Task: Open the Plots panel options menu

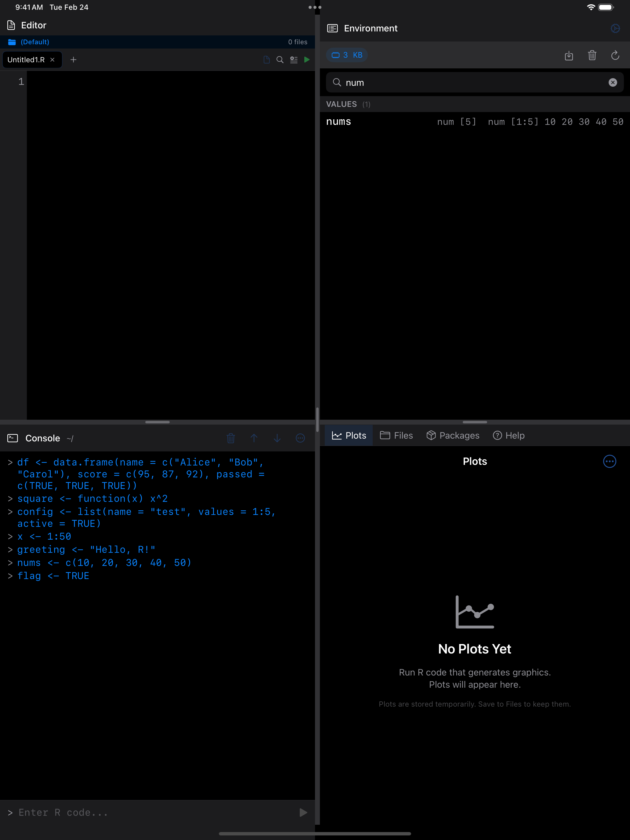Action: pos(610,462)
